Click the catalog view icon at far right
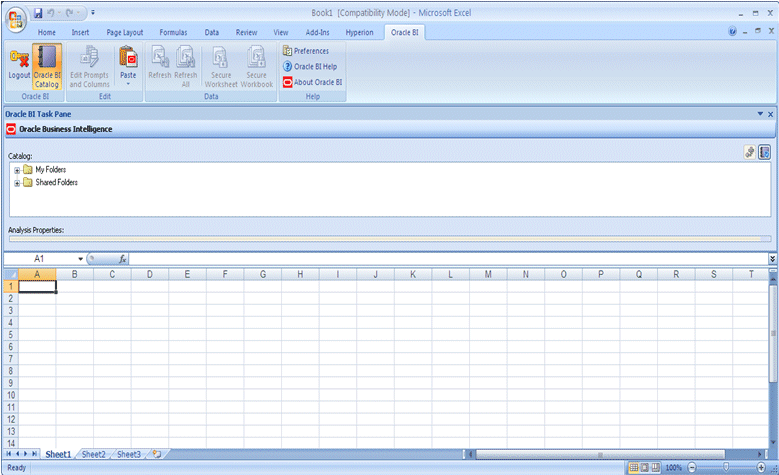This screenshot has height=475, width=779. (765, 152)
